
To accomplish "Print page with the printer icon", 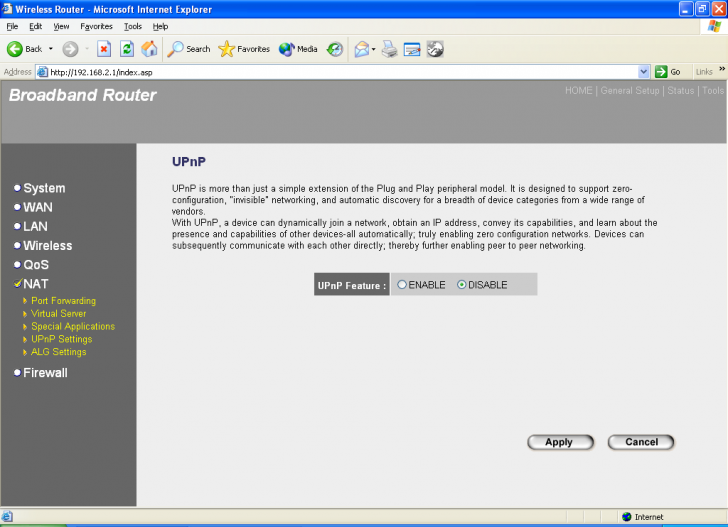I will coord(390,49).
